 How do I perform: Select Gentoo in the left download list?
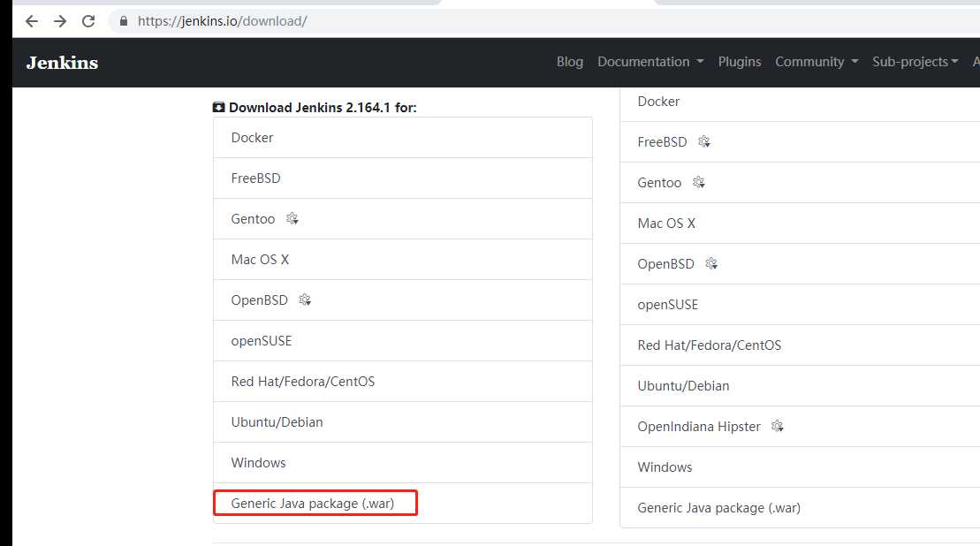pyautogui.click(x=402, y=218)
